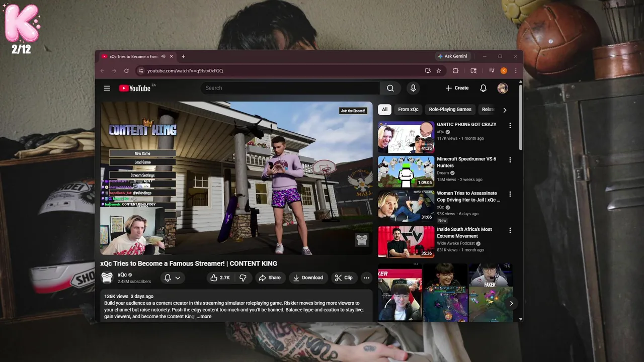Click the 2.48M subscribers text
This screenshot has height=362, width=644.
pyautogui.click(x=134, y=282)
